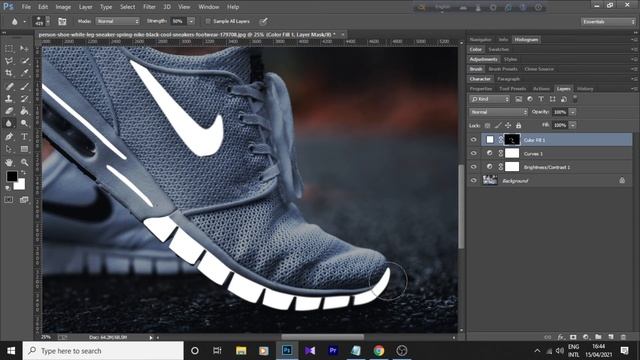Image resolution: width=640 pixels, height=360 pixels.
Task: Open the layer blending mode dropdown
Action: [x=498, y=112]
